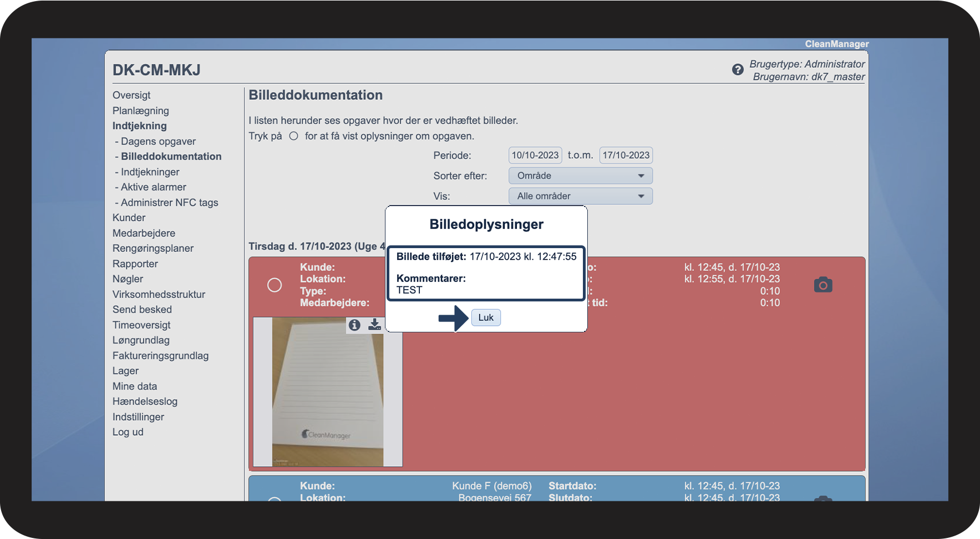Click the TEST comment text in dialog
Image resolution: width=980 pixels, height=539 pixels.
[x=409, y=290]
